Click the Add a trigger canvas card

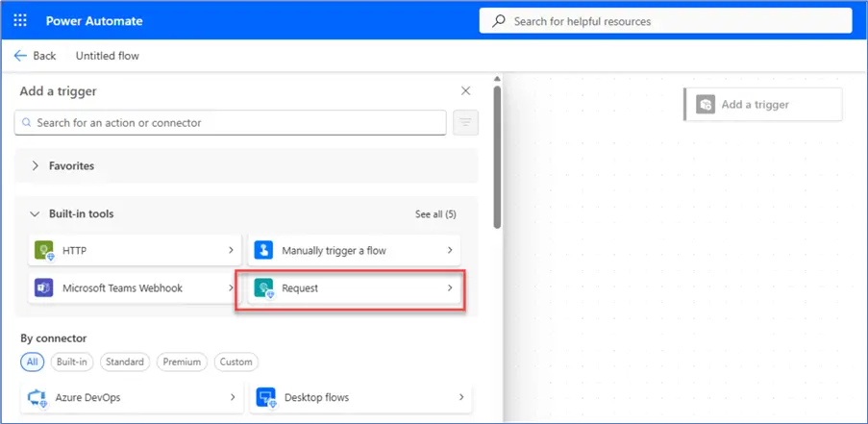click(763, 104)
